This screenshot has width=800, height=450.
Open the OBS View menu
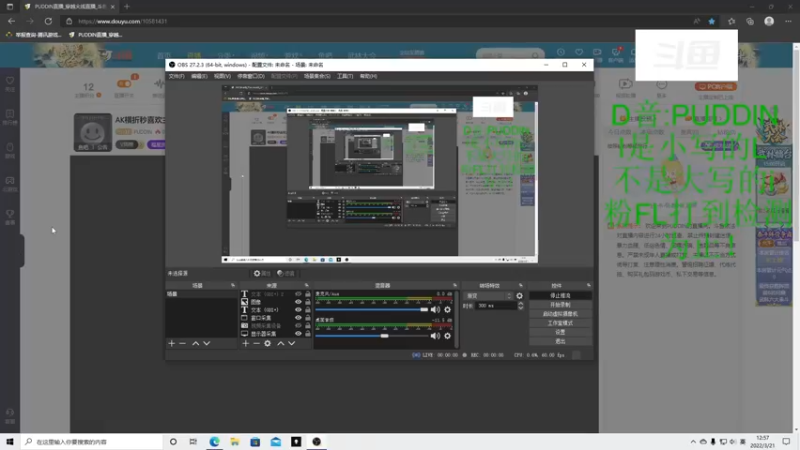click(x=222, y=76)
